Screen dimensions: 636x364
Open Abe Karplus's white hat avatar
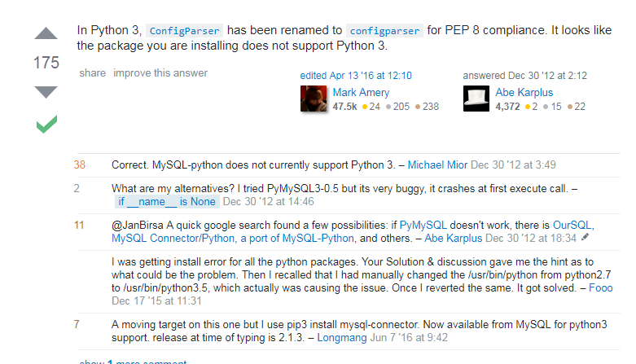476,99
